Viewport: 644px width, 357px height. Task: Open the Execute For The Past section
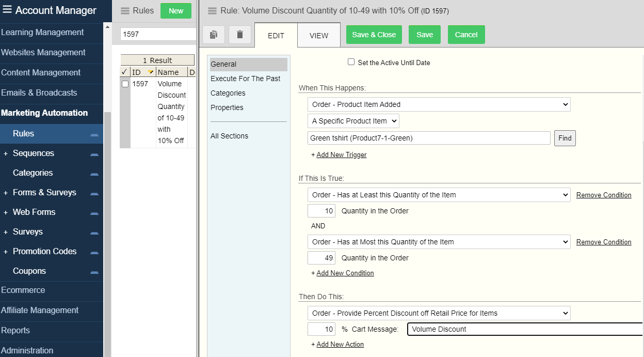246,79
